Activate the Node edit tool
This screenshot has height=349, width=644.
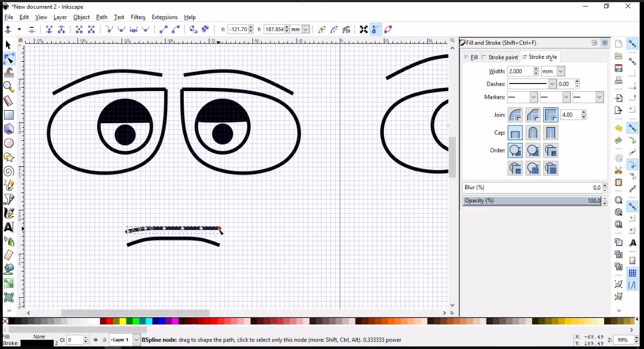[9, 59]
